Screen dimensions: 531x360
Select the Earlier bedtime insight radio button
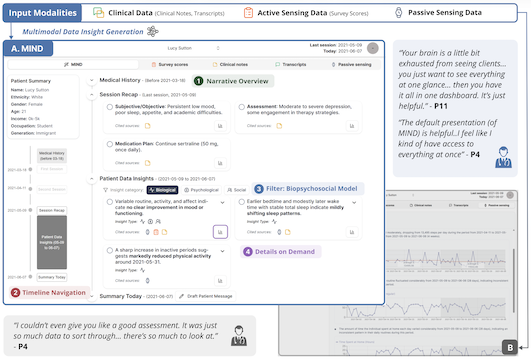point(241,202)
